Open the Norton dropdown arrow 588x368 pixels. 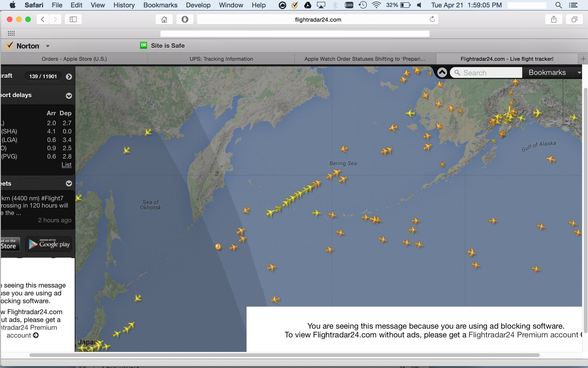(x=48, y=46)
